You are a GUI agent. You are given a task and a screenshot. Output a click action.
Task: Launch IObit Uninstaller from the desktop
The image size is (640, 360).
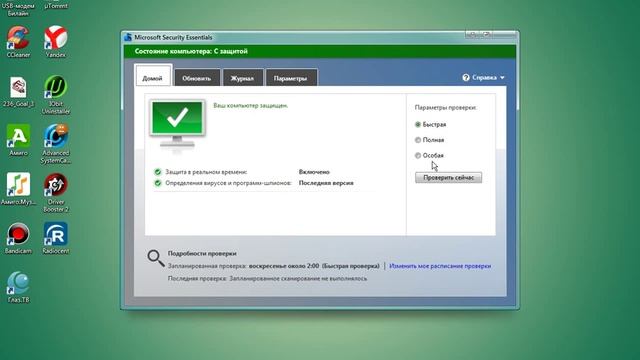tap(56, 95)
